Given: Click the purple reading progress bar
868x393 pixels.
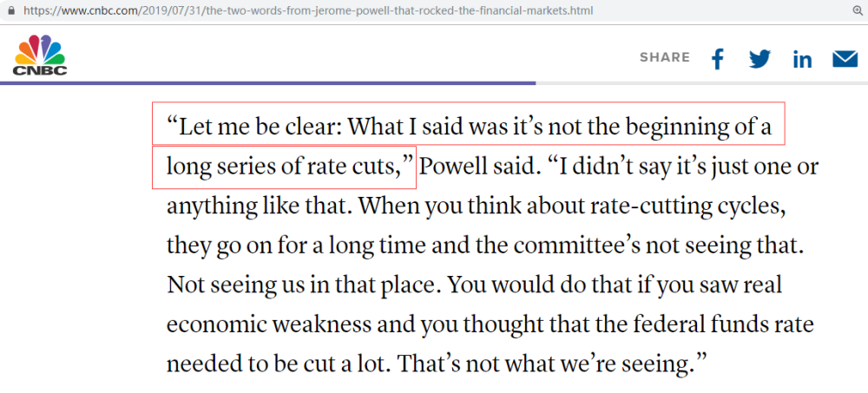Looking at the screenshot, I should click(268, 83).
